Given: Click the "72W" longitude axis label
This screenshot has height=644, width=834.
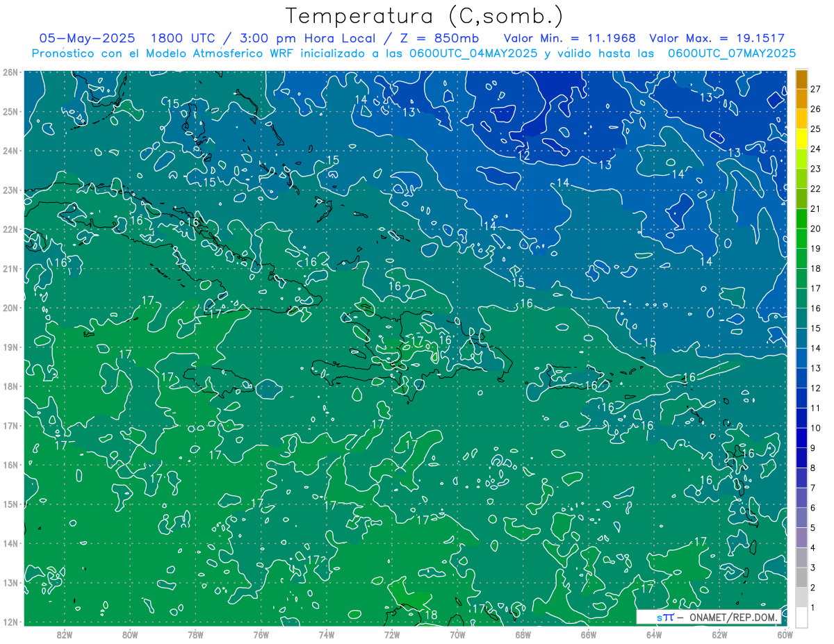Looking at the screenshot, I should [392, 634].
